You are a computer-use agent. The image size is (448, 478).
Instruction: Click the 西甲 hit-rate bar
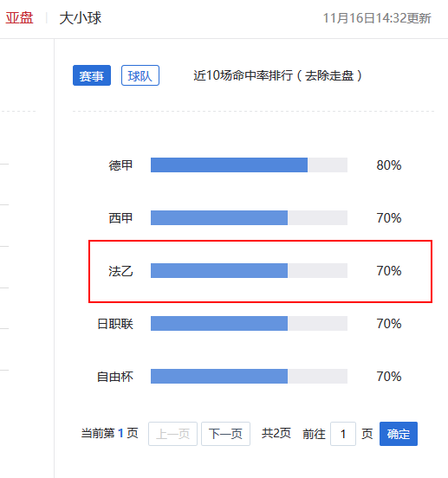250,217
